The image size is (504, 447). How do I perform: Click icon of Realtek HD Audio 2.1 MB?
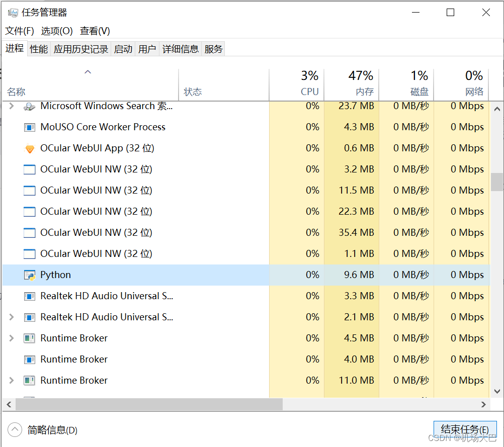click(x=30, y=317)
